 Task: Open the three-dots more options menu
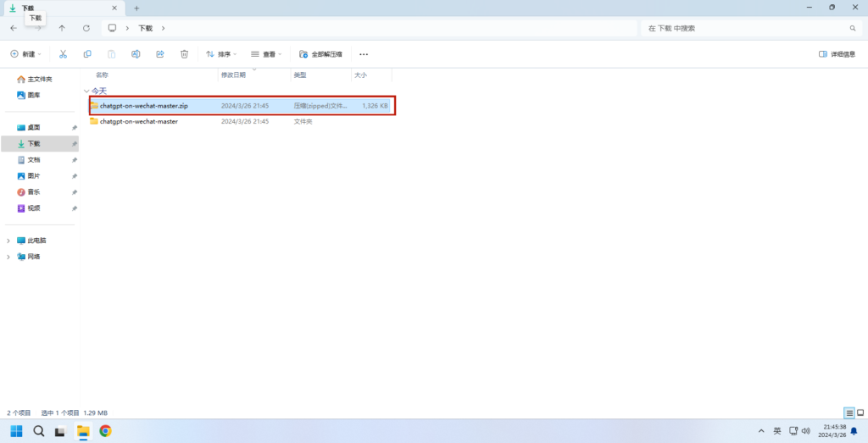tap(364, 54)
